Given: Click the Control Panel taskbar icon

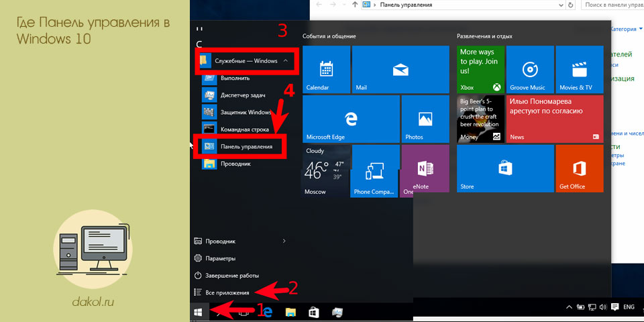Looking at the screenshot, I should (x=337, y=312).
